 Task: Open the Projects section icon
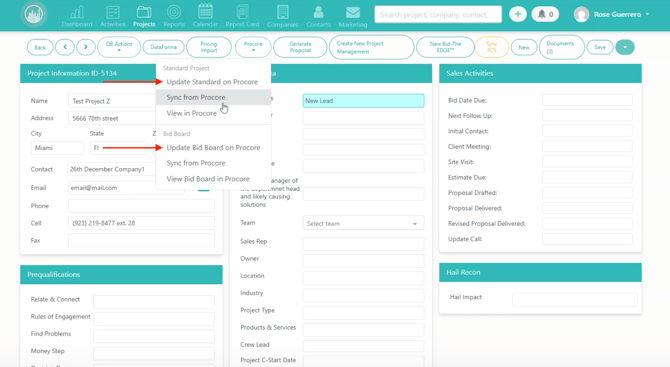(144, 16)
